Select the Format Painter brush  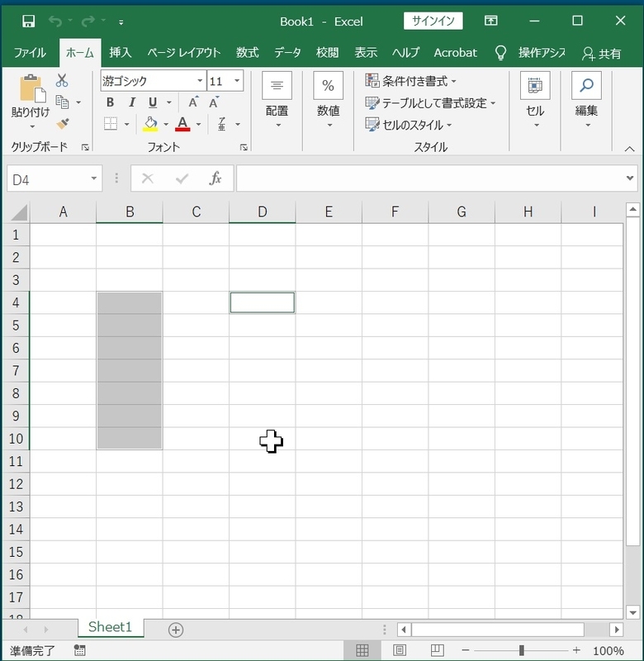click(63, 123)
